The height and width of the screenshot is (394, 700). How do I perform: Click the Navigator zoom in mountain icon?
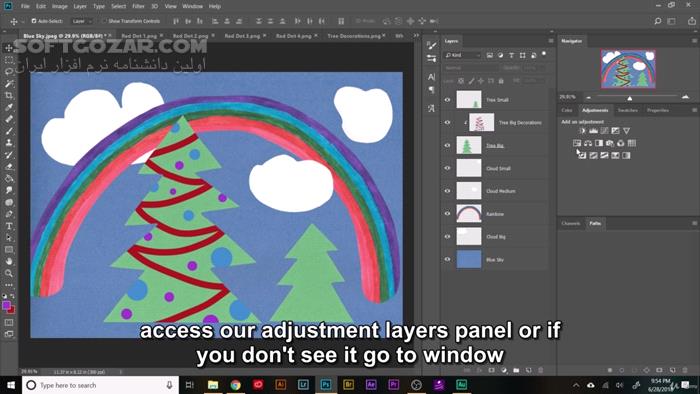coord(685,96)
